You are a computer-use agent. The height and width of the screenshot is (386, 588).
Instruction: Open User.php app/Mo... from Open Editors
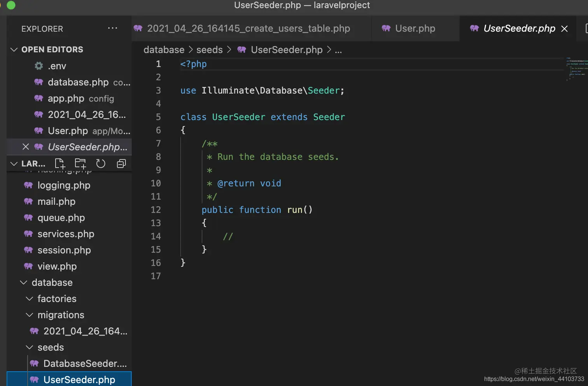(x=69, y=131)
